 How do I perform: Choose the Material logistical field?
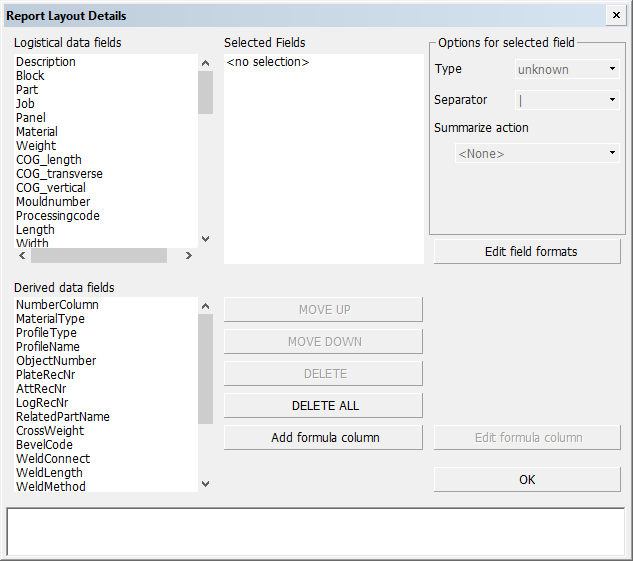37,132
